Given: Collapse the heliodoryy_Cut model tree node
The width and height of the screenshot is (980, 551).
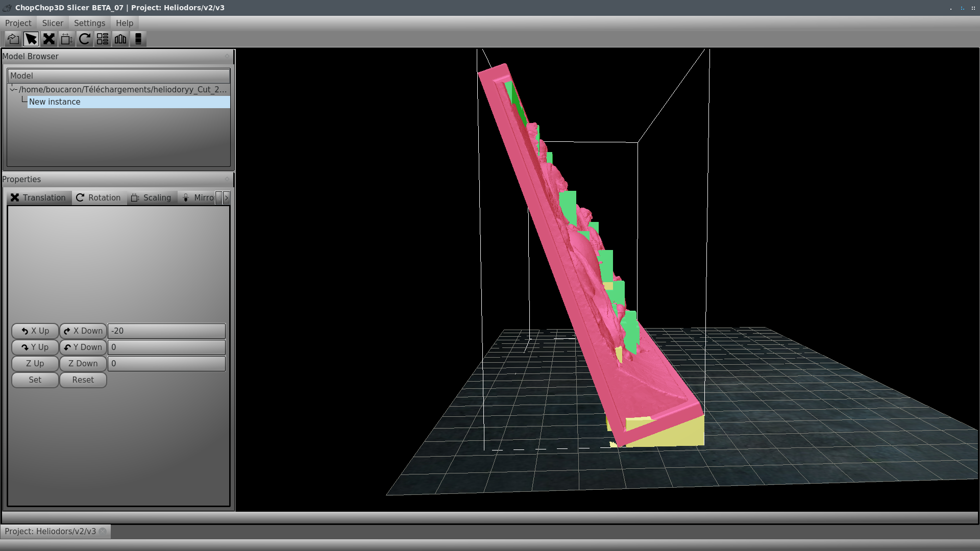Looking at the screenshot, I should 13,89.
